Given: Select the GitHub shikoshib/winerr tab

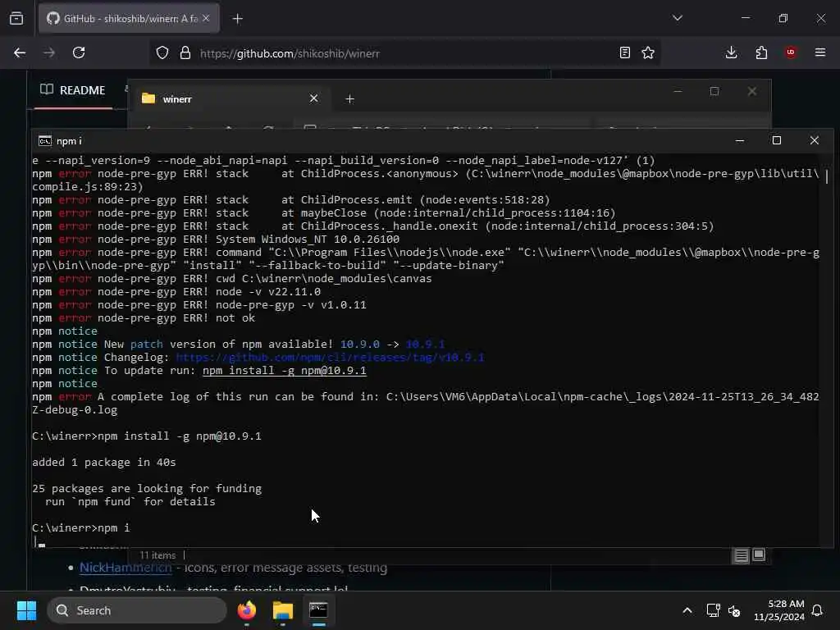Looking at the screenshot, I should [x=129, y=18].
